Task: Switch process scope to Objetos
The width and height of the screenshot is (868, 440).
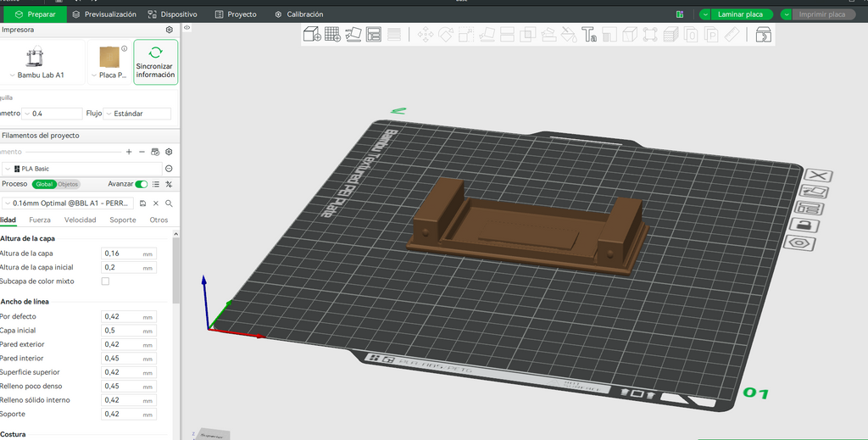Action: click(68, 184)
